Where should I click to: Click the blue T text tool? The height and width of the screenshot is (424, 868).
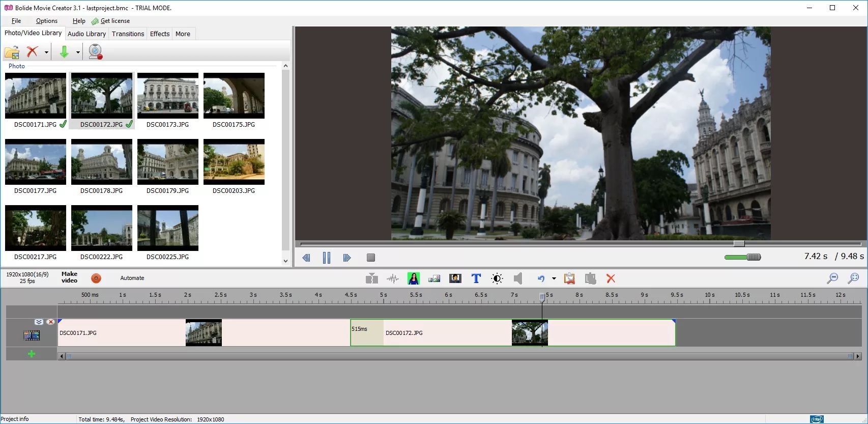[x=476, y=278]
